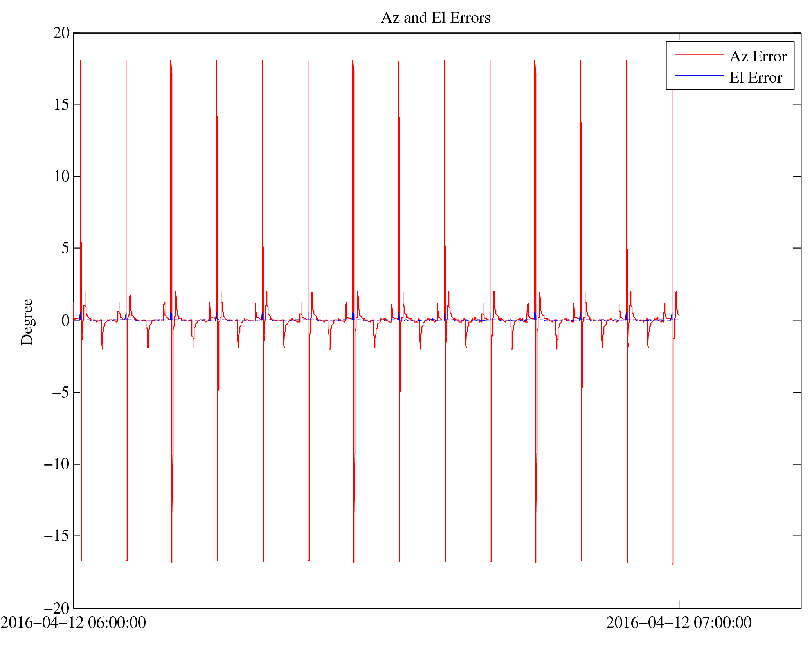This screenshot has width=812, height=659.
Task: Click the plot title Az and El Errors
Action: point(435,18)
